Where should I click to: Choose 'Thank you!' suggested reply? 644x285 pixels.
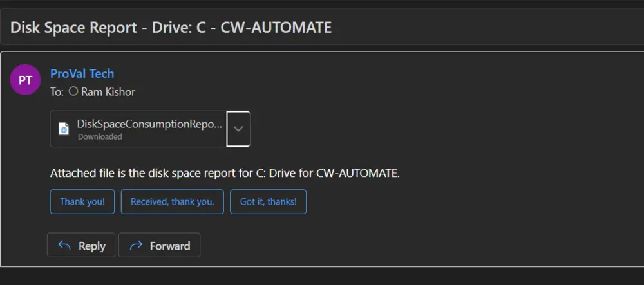coord(82,202)
